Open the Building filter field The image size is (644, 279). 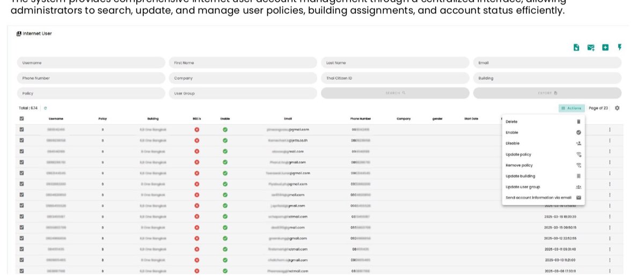[x=547, y=78]
